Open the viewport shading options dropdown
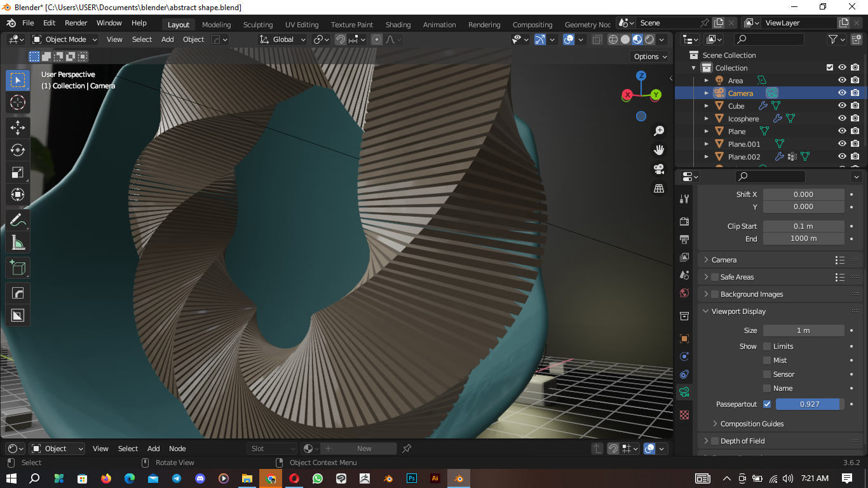The image size is (868, 488). coord(662,39)
